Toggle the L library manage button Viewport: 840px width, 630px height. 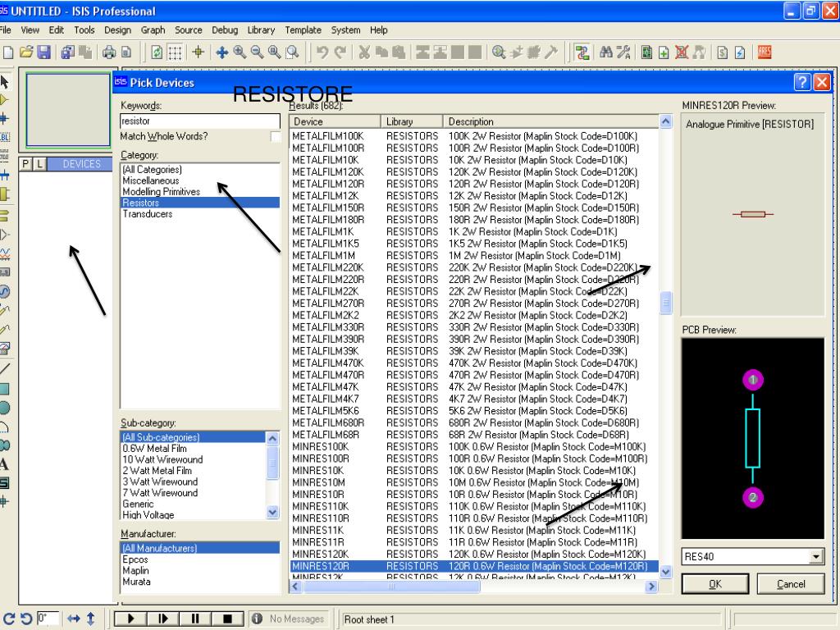(39, 164)
